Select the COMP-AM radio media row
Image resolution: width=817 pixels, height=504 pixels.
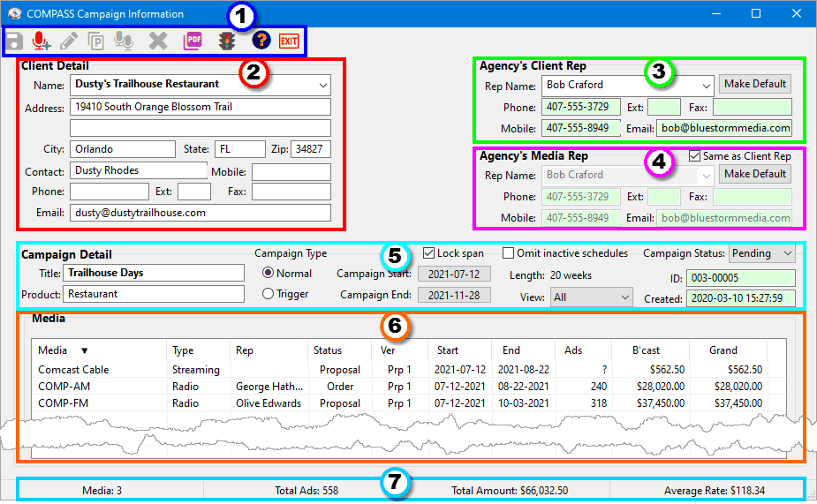pos(64,387)
